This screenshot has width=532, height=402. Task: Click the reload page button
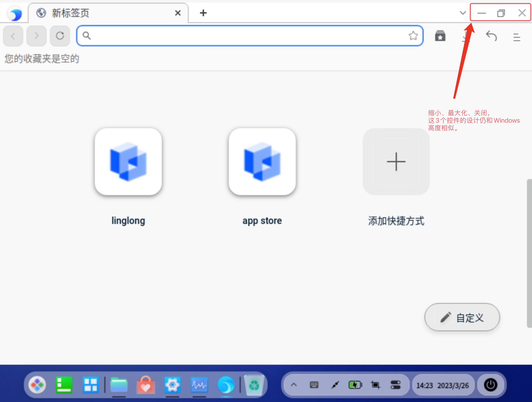pos(60,36)
